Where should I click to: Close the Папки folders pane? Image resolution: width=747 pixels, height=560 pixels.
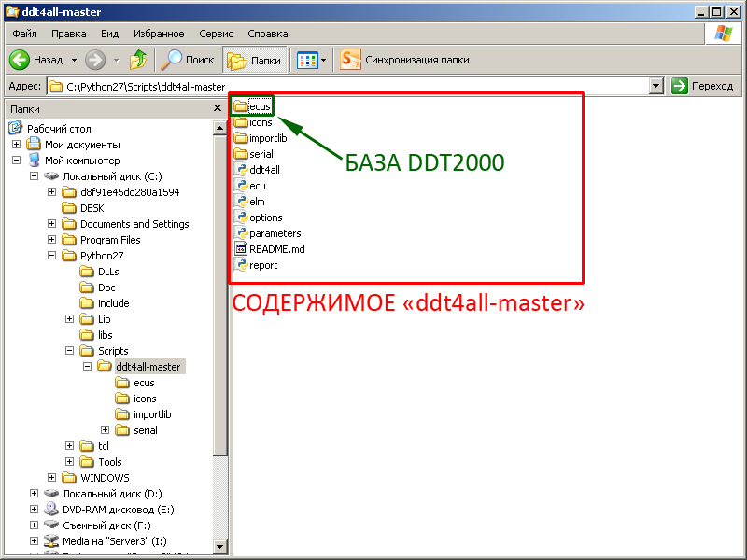coord(218,108)
